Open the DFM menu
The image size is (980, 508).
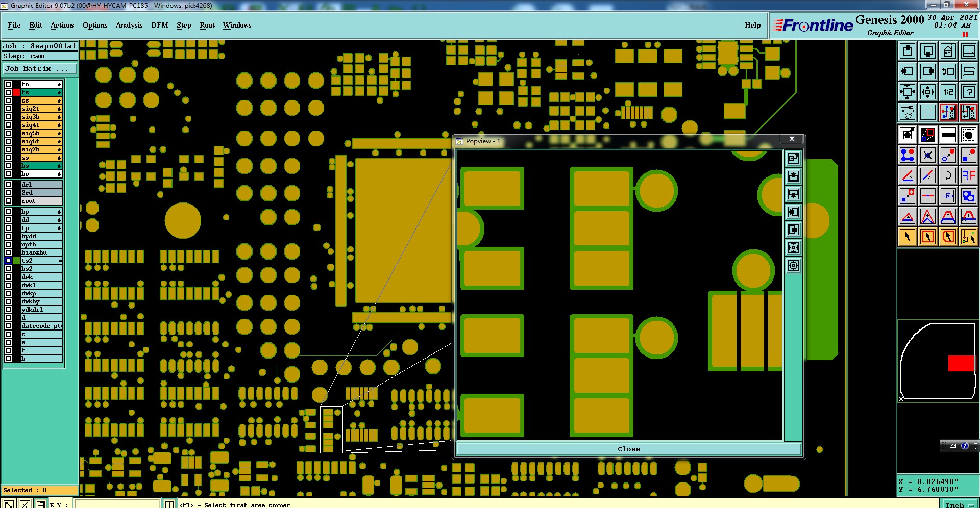coord(160,25)
